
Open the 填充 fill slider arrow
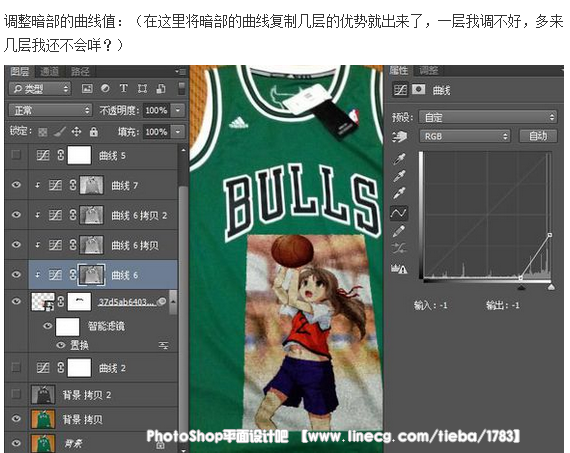pyautogui.click(x=178, y=132)
